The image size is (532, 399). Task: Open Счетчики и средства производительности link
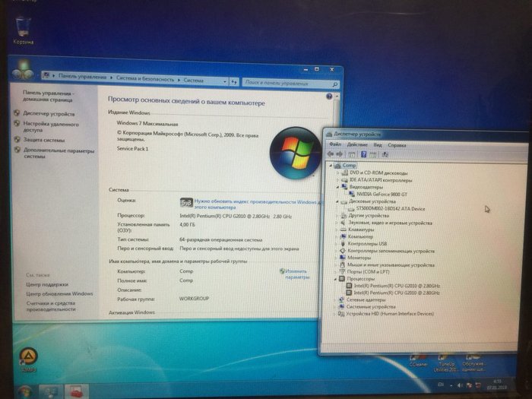51,306
